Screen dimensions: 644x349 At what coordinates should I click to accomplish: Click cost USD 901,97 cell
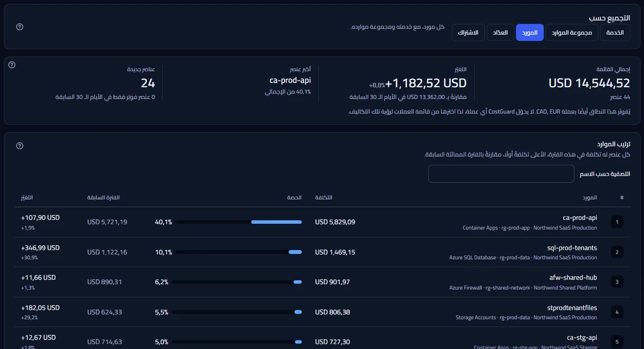tap(332, 282)
